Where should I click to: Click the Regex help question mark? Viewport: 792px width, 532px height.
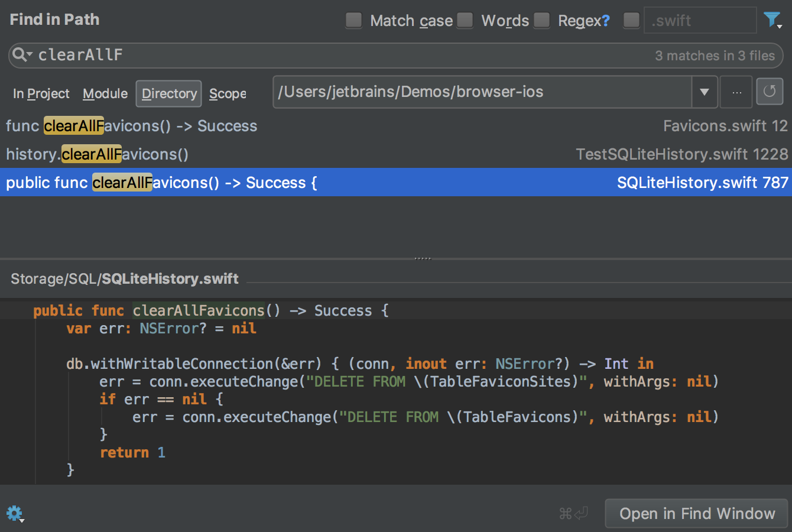(605, 21)
